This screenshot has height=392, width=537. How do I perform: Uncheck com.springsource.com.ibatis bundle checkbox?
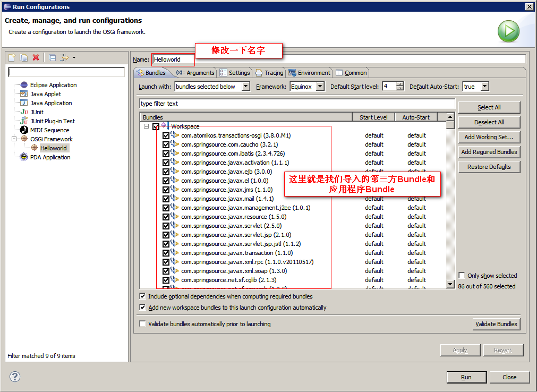166,154
